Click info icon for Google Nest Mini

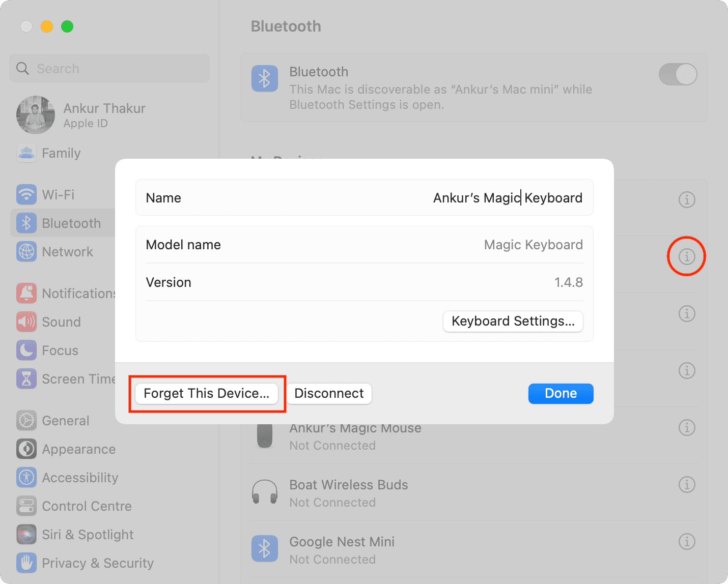(x=687, y=541)
